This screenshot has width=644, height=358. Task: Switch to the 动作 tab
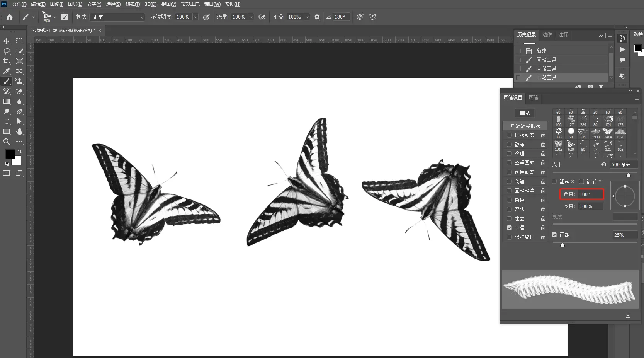point(547,35)
